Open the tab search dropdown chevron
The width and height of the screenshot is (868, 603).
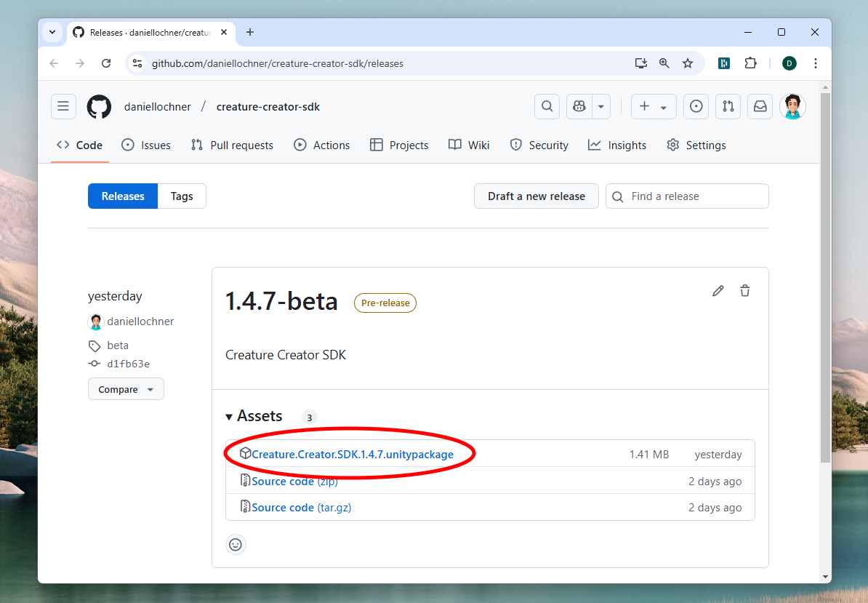(52, 32)
